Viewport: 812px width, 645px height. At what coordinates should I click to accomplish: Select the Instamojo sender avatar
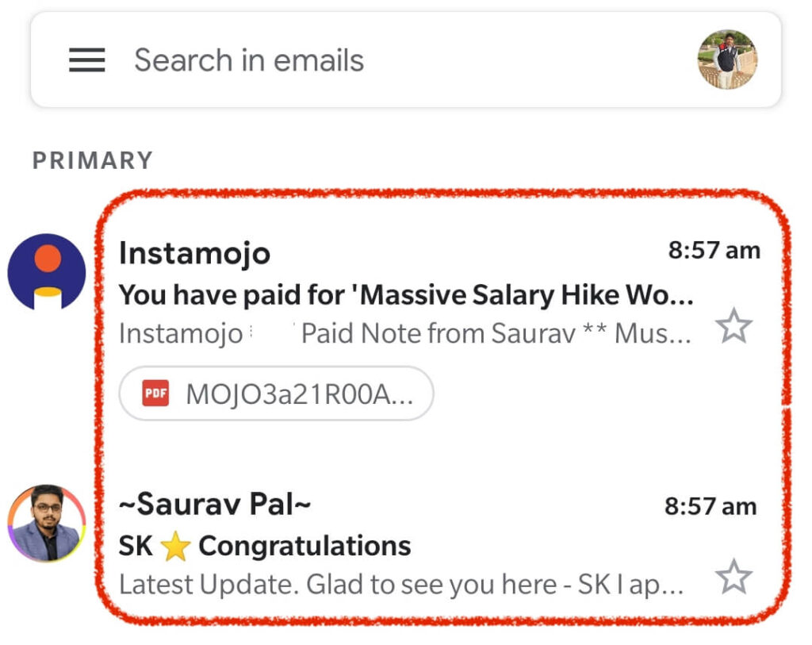point(45,271)
